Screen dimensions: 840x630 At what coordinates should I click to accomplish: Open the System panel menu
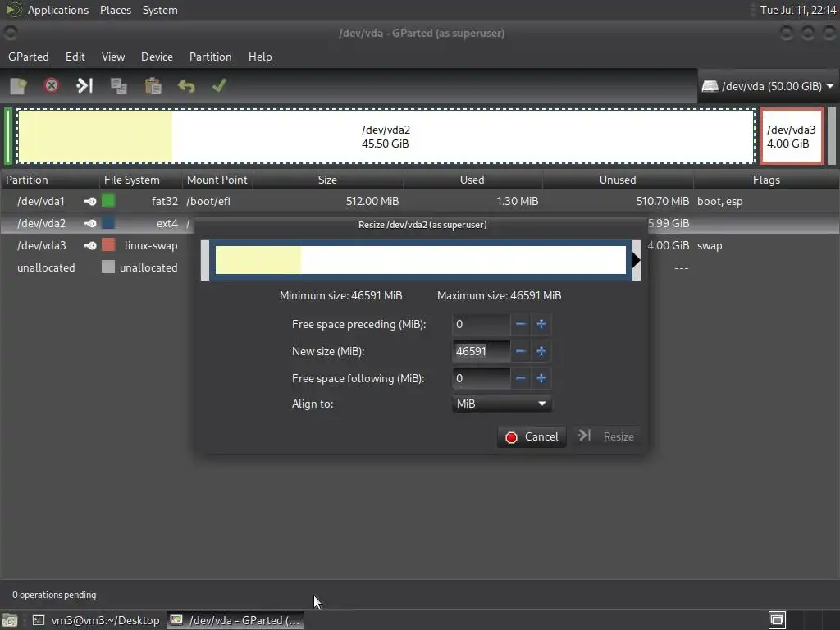160,10
